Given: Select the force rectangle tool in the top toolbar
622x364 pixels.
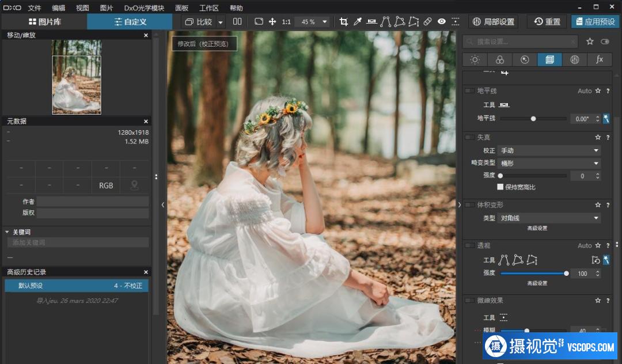Looking at the screenshot, I should (x=400, y=22).
